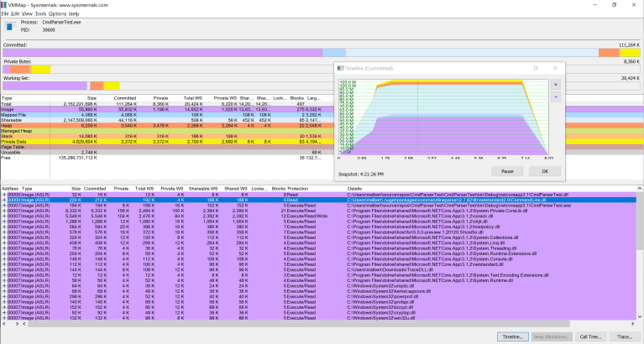Expand the highlighted CommandLine.dll row
This screenshot has height=344, width=644.
[4, 201]
